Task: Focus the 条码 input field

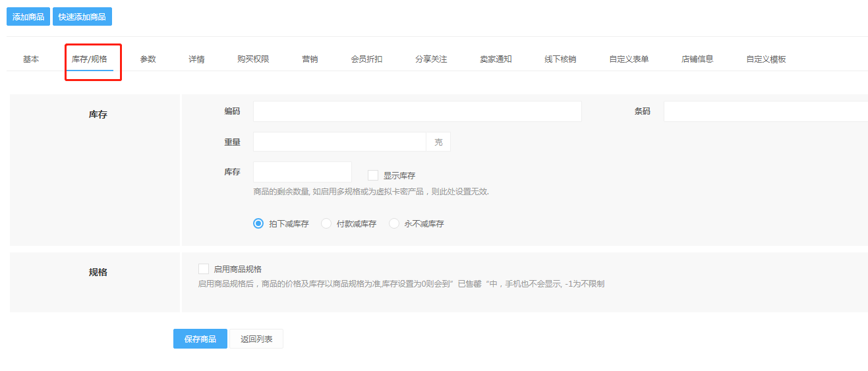Action: [x=766, y=111]
